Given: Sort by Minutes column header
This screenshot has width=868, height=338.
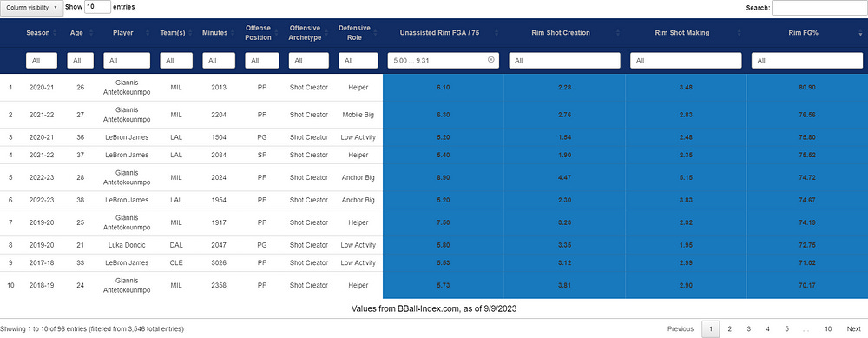Looking at the screenshot, I should tap(214, 33).
